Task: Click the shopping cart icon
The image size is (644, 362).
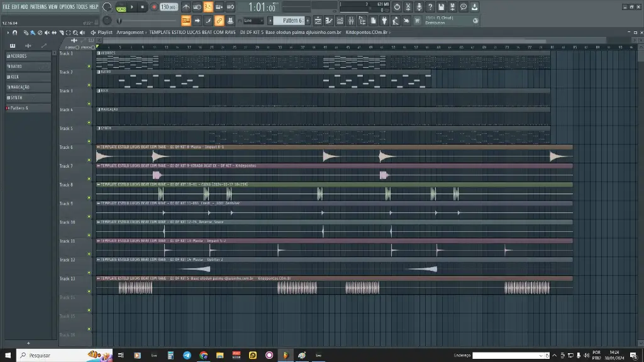Action: point(418,21)
